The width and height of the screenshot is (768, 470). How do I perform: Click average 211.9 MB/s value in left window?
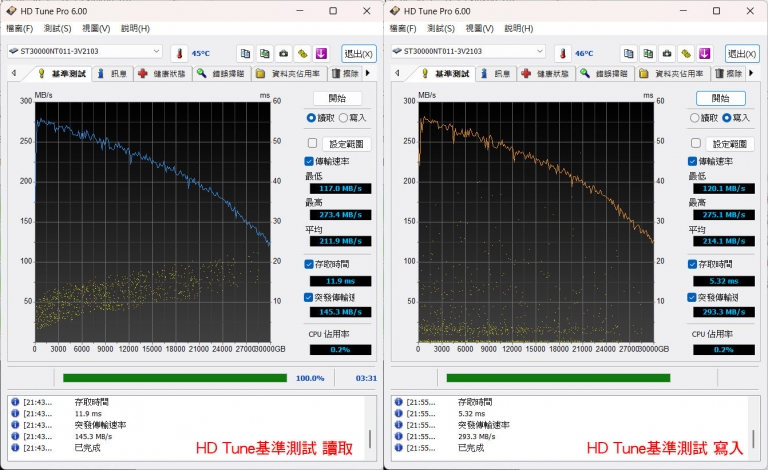tap(340, 241)
